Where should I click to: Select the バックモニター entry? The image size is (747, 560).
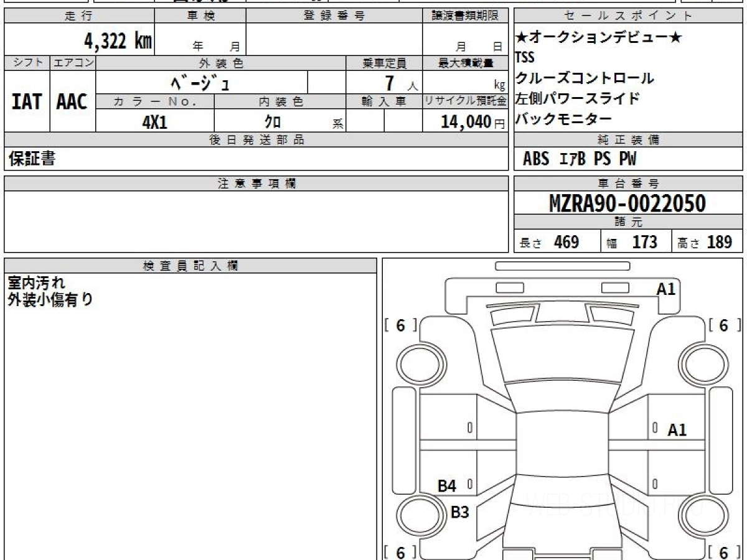coord(563,118)
